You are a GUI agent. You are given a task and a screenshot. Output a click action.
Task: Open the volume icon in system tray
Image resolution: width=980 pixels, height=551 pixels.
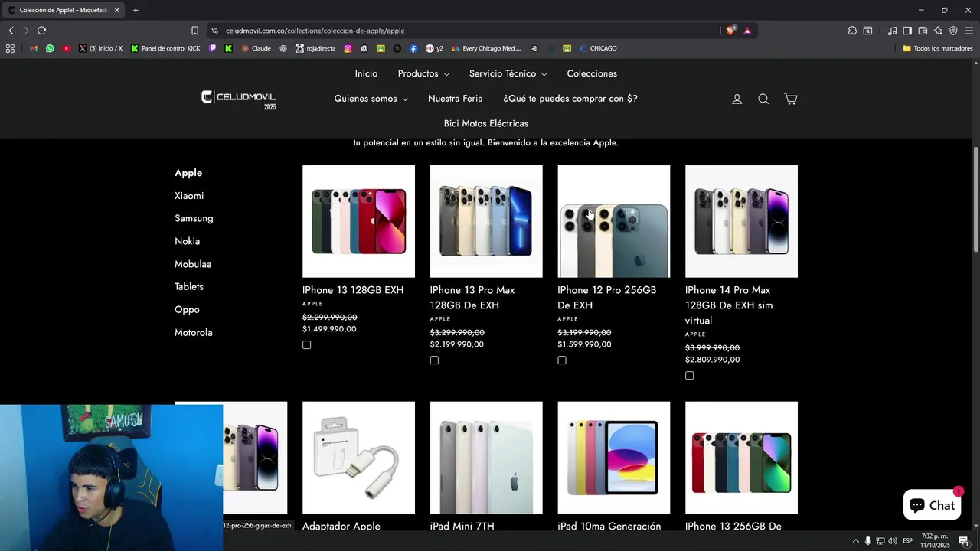[893, 541]
